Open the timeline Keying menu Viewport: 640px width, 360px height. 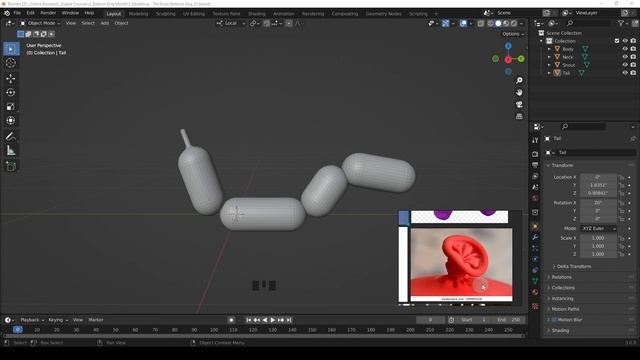[x=58, y=320]
